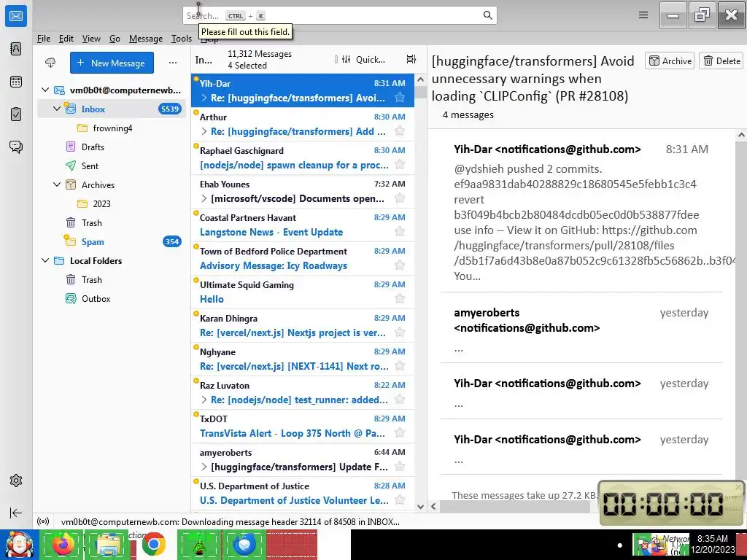Star the Ultimate Squid Gaming message
Image resolution: width=747 pixels, height=560 pixels.
click(400, 299)
